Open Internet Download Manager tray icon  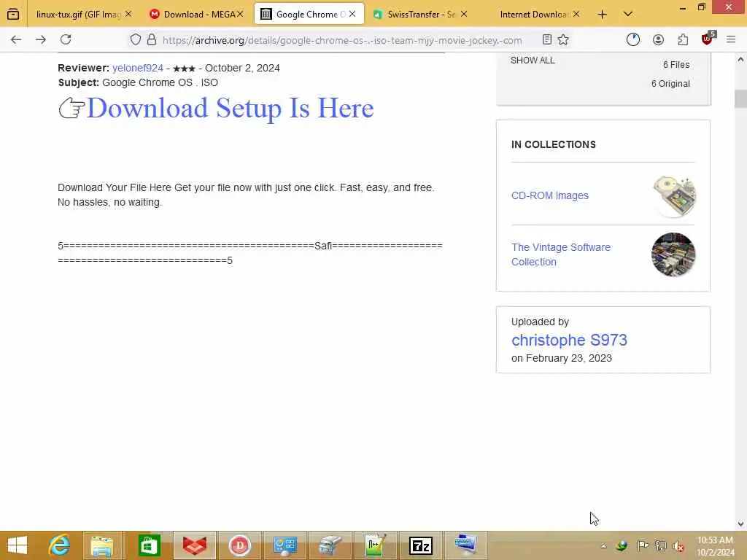(x=622, y=545)
